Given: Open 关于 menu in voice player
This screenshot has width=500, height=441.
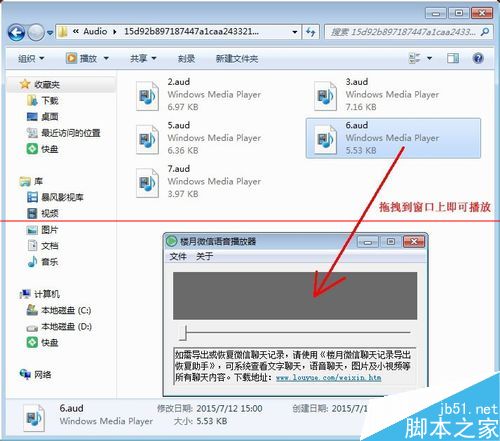Looking at the screenshot, I should 204,256.
